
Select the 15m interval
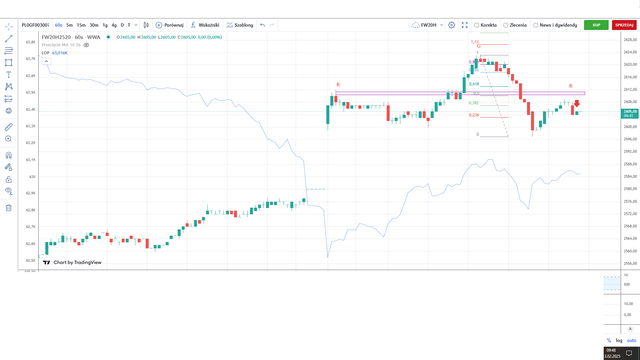tap(81, 25)
